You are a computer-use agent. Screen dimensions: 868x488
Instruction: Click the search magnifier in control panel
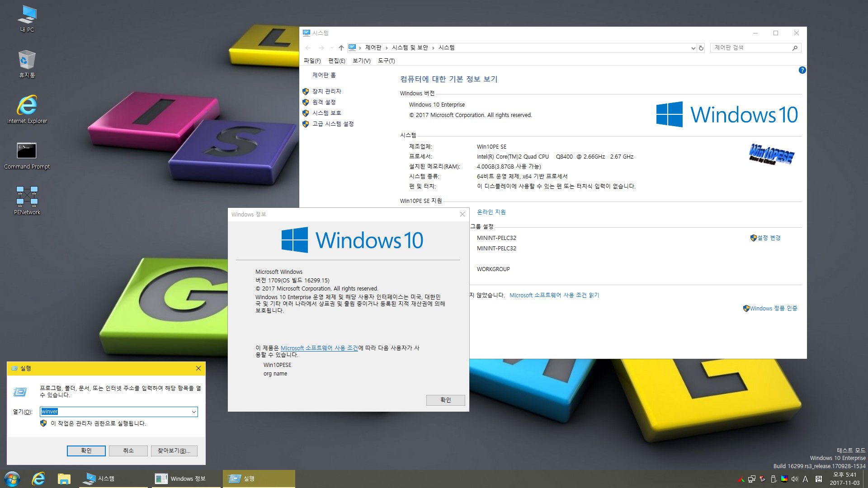point(795,48)
